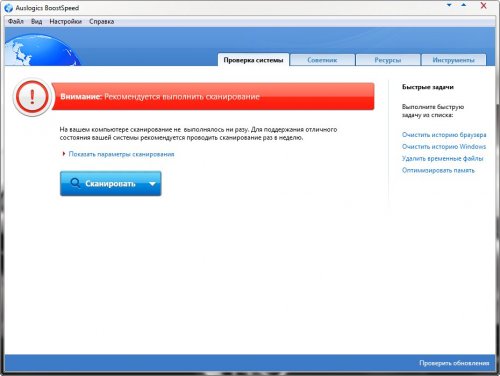Viewport: 500px width, 376px height.
Task: Click Оптимизировать память link
Action: pos(438,170)
